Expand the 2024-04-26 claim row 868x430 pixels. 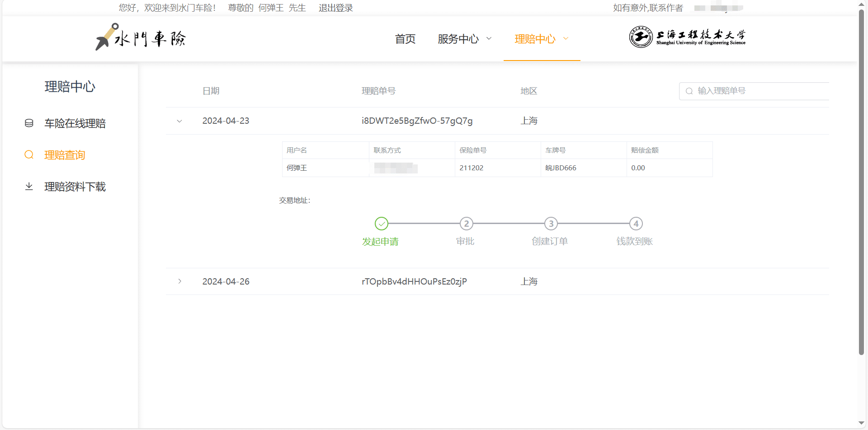pyautogui.click(x=179, y=281)
